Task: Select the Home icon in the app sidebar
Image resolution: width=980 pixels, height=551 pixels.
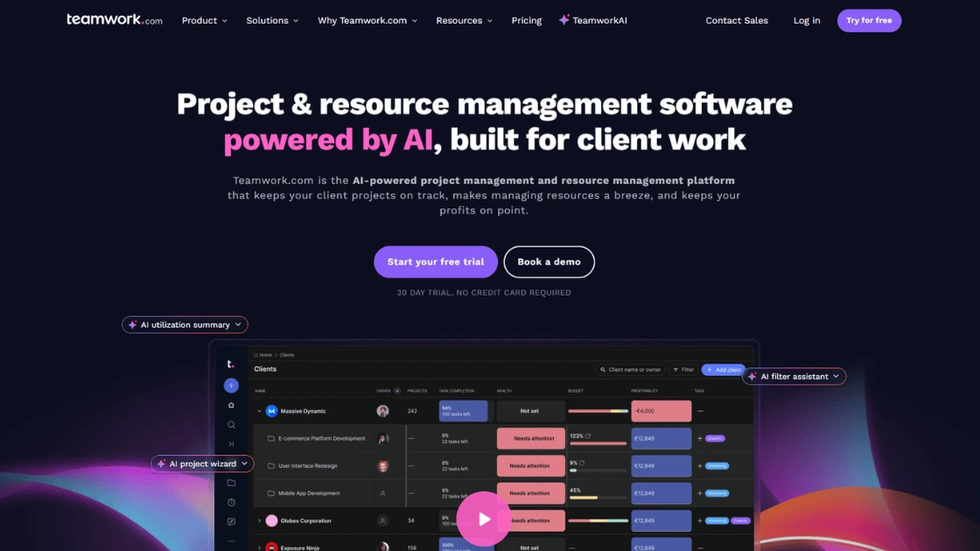Action: pos(231,404)
